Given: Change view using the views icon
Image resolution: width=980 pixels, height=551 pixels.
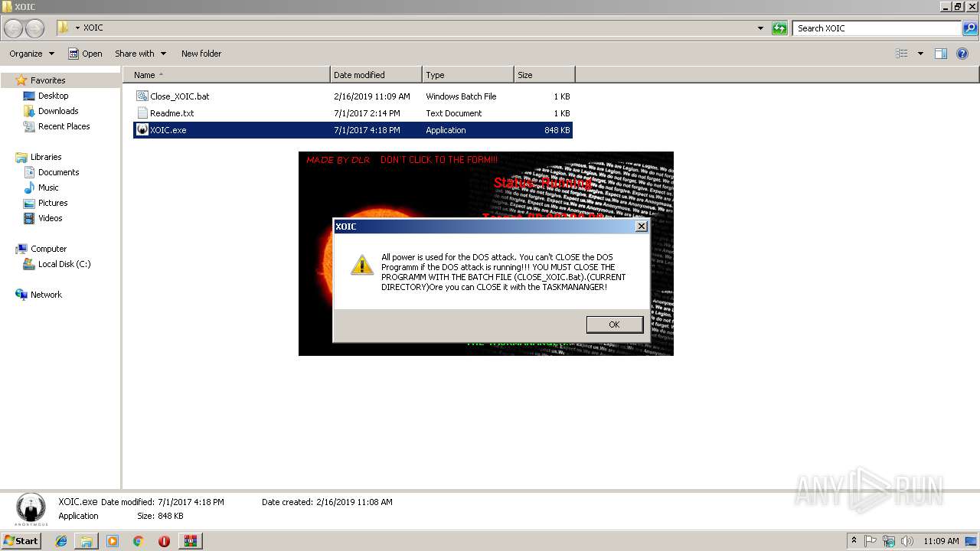Looking at the screenshot, I should 902,54.
